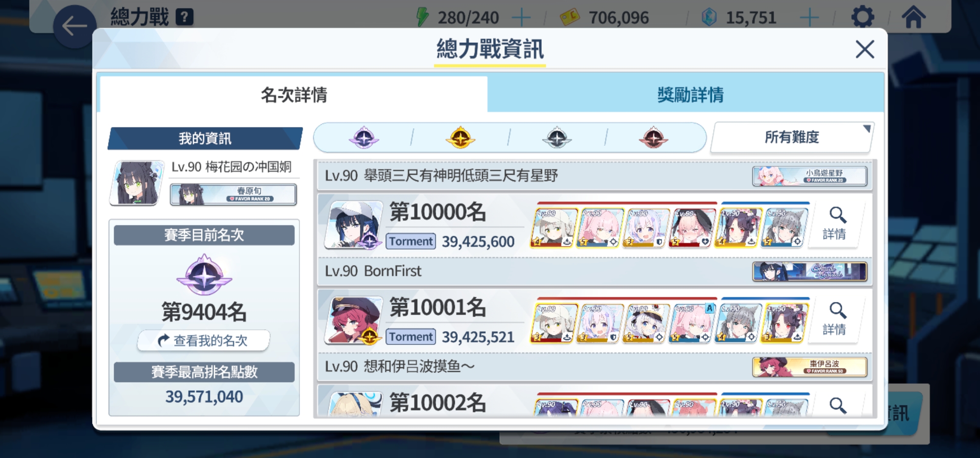Select the purple platinum rank tier filter
The width and height of the screenshot is (980, 458).
pos(364,137)
